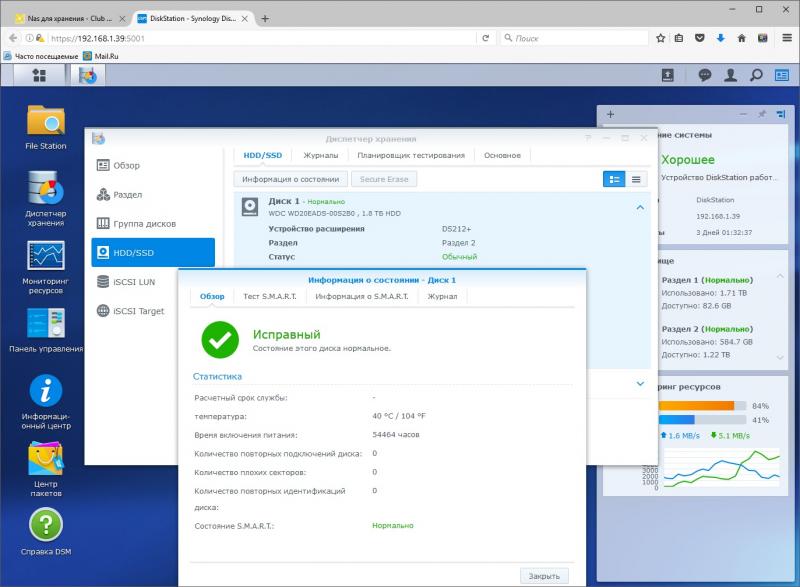Click the blue 41% usage bar
This screenshot has width=800, height=587.
pyautogui.click(x=677, y=420)
